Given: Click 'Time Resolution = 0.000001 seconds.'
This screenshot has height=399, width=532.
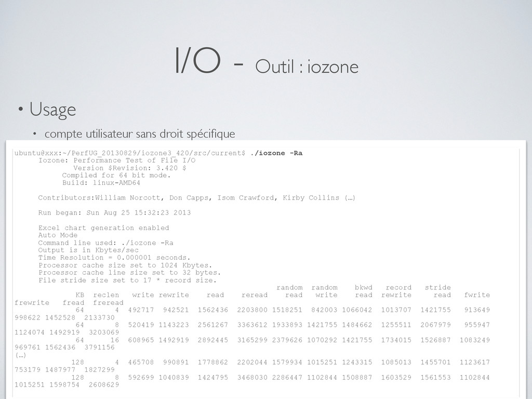Looking at the screenshot, I should (x=114, y=258).
